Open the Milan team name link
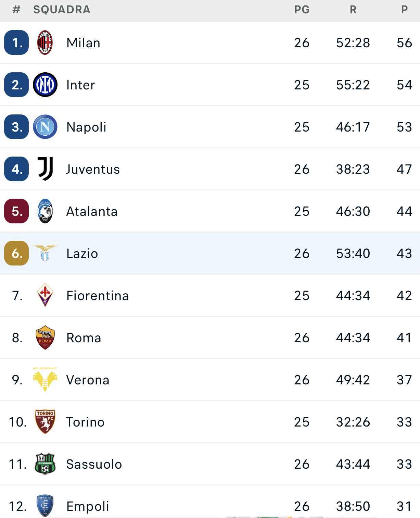The height and width of the screenshot is (518, 420). pyautogui.click(x=84, y=43)
